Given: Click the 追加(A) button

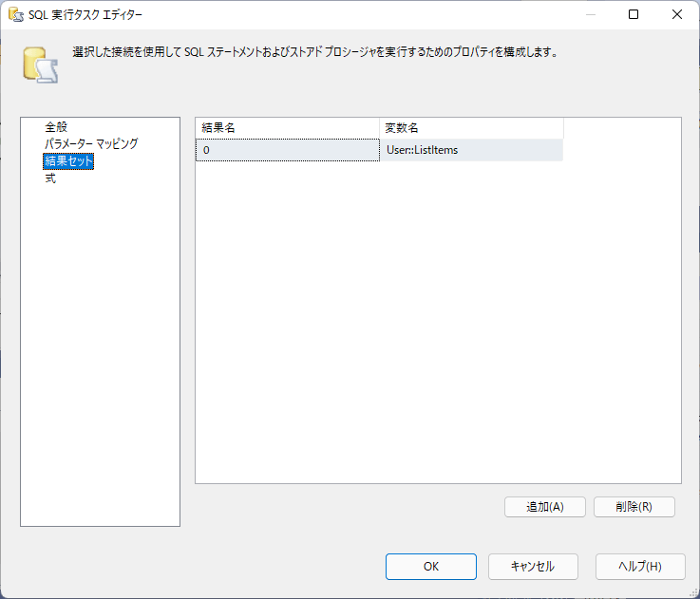Looking at the screenshot, I should [544, 507].
